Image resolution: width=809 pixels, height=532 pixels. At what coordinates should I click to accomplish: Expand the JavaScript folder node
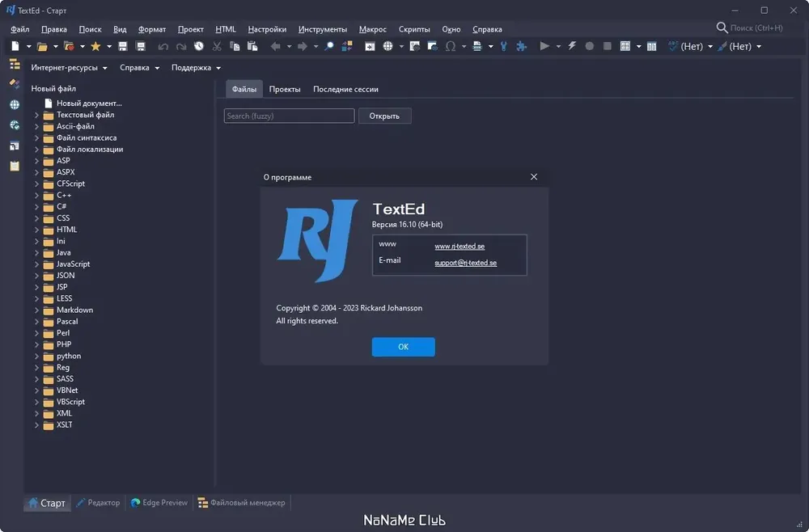coord(36,264)
